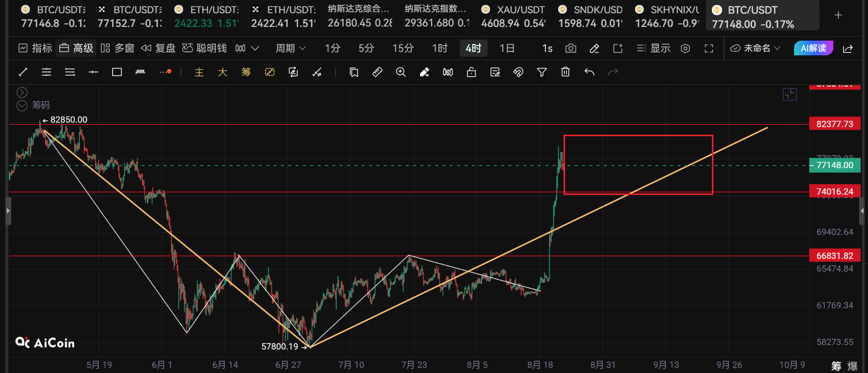
Task: Switch to the XAU/USDT tab
Action: (514, 16)
